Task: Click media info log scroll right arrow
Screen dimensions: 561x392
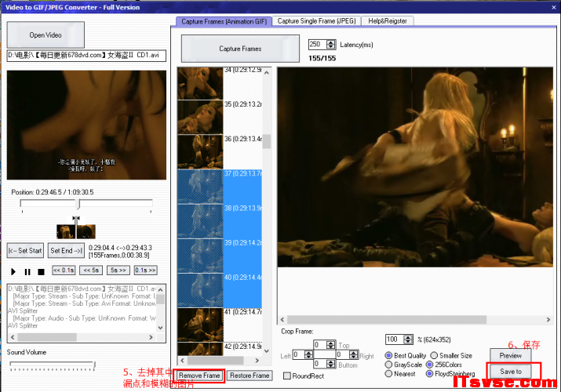Action: click(x=151, y=337)
